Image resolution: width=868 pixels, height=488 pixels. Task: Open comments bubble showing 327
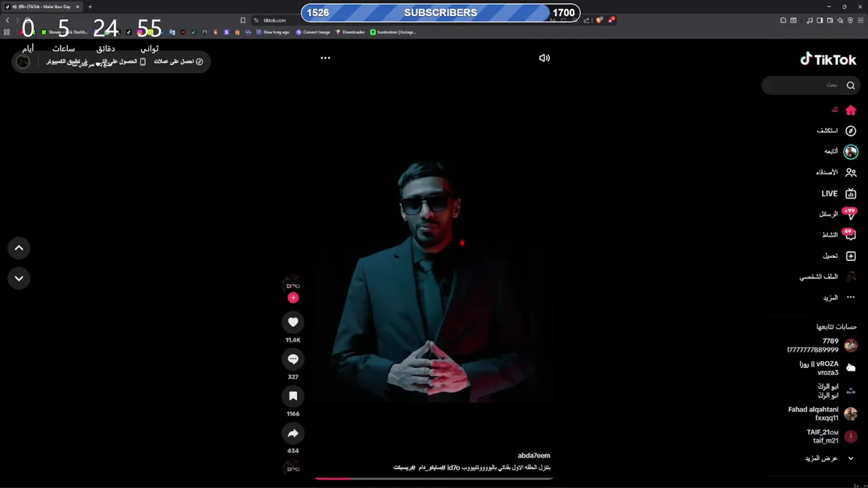293,359
